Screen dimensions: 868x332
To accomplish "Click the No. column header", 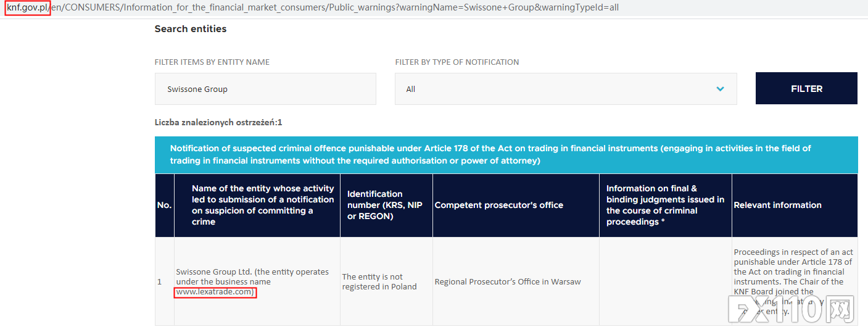I will click(164, 205).
